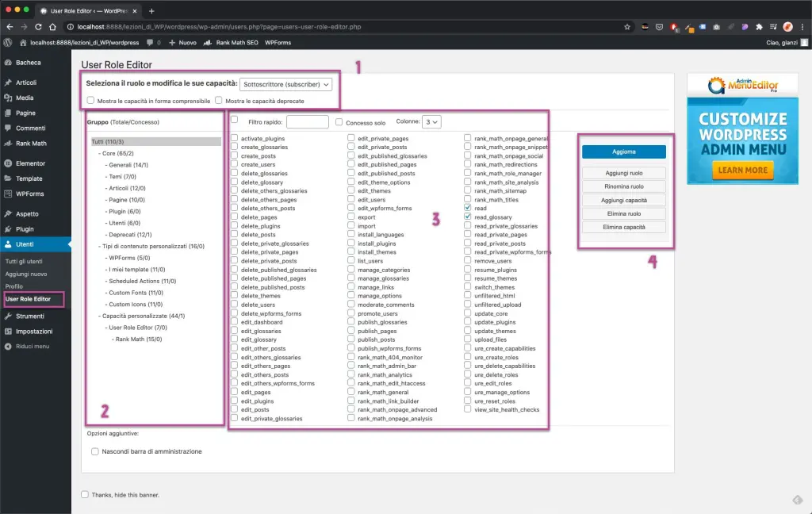This screenshot has height=514, width=812.
Task: Click the Filtro rapido input field
Action: [x=307, y=122]
